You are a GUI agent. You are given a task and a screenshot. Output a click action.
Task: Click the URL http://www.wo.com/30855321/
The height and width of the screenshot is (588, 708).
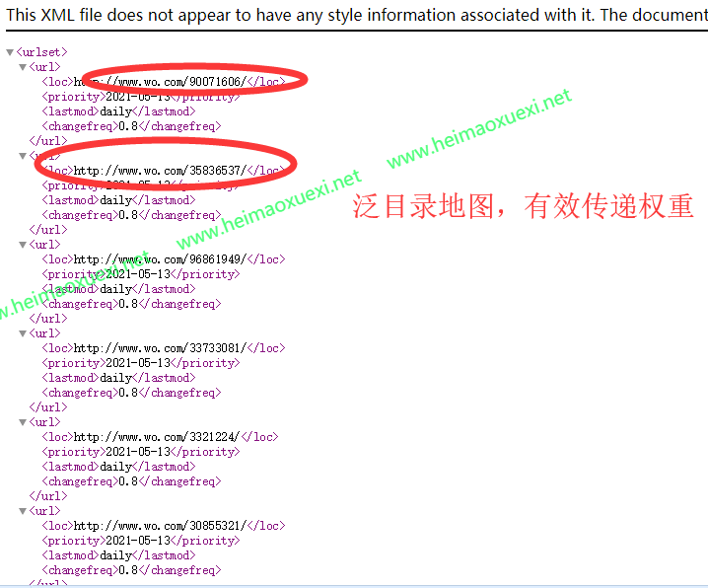point(158,526)
